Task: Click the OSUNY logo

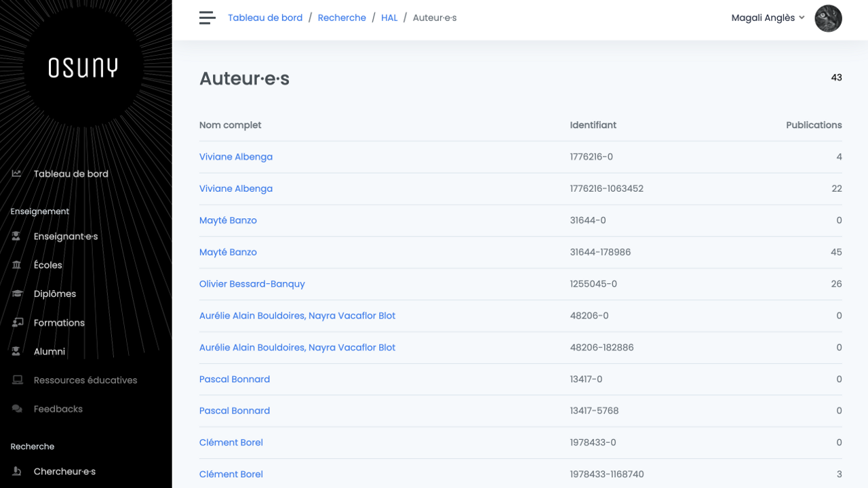Action: tap(83, 68)
